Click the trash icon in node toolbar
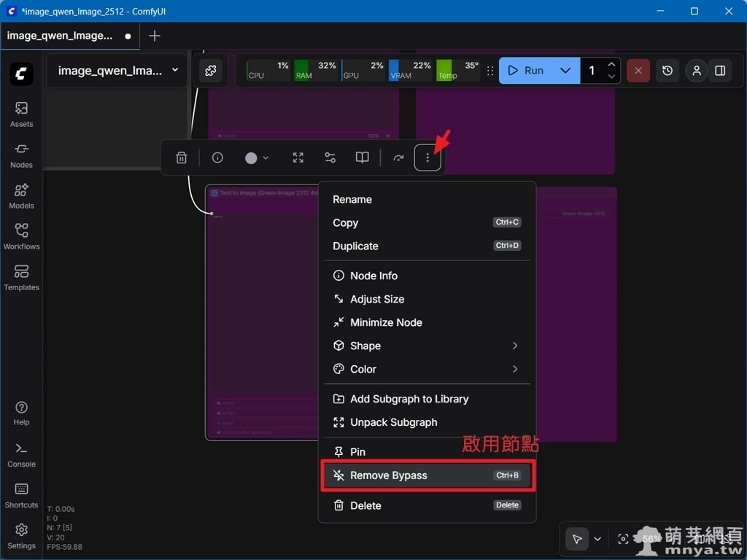This screenshot has width=747, height=560. tap(182, 157)
